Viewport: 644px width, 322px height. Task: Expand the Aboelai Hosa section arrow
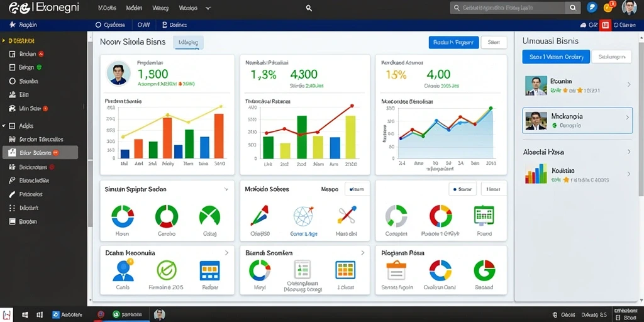(629, 152)
